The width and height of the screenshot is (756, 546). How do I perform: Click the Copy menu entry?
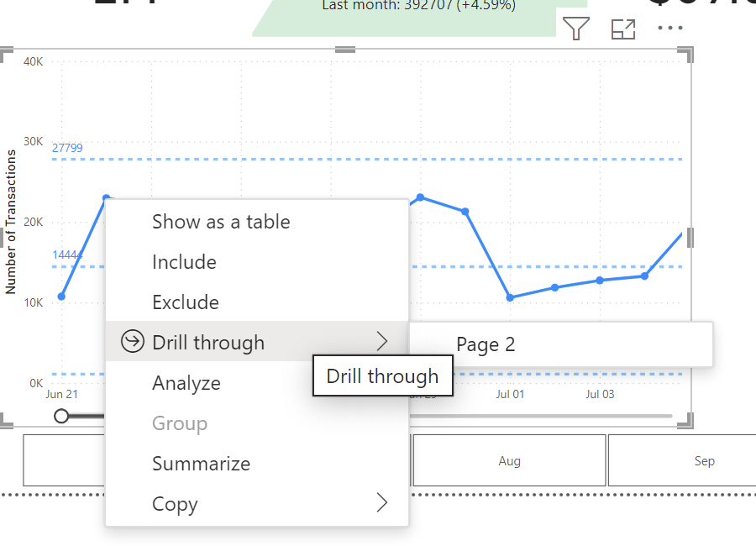pos(256,503)
